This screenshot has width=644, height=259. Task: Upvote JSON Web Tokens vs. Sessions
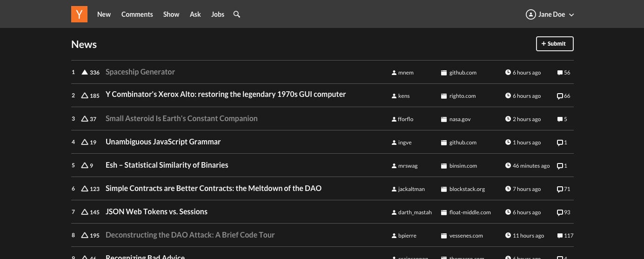pyautogui.click(x=85, y=212)
